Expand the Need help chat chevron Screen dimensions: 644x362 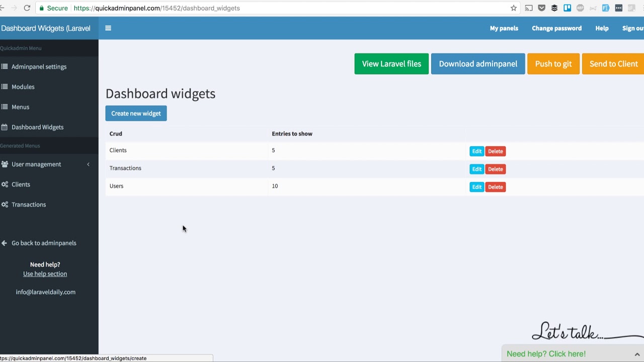click(637, 354)
